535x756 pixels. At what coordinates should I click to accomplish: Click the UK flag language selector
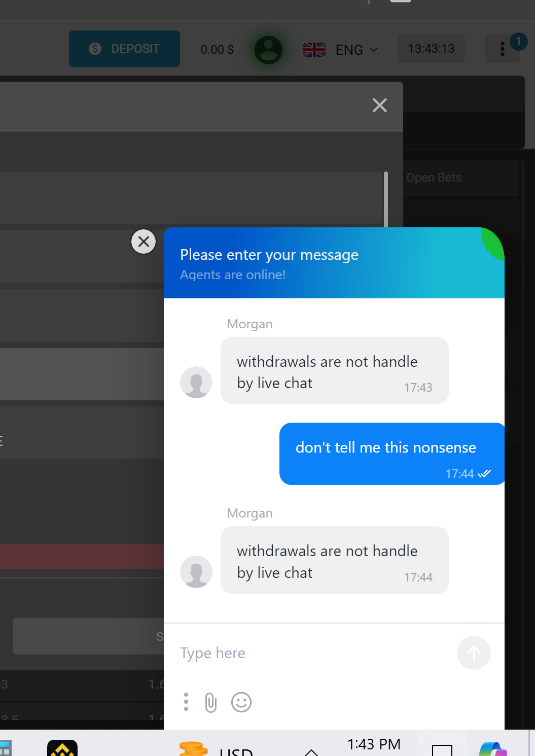click(314, 50)
